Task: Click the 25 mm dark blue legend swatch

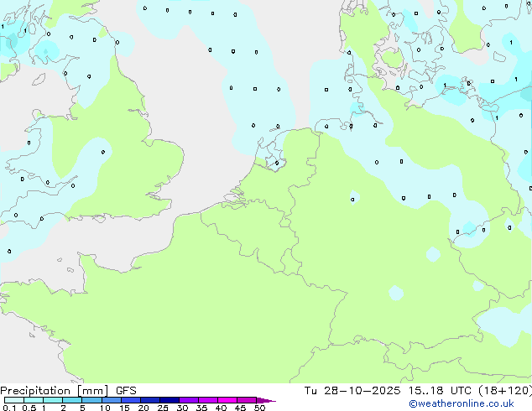Action: (x=169, y=400)
